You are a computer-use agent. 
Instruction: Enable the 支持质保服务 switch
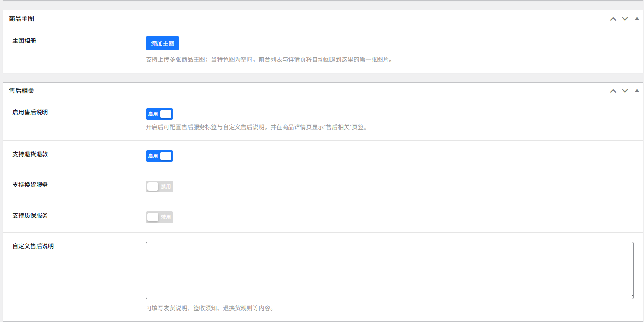[159, 217]
